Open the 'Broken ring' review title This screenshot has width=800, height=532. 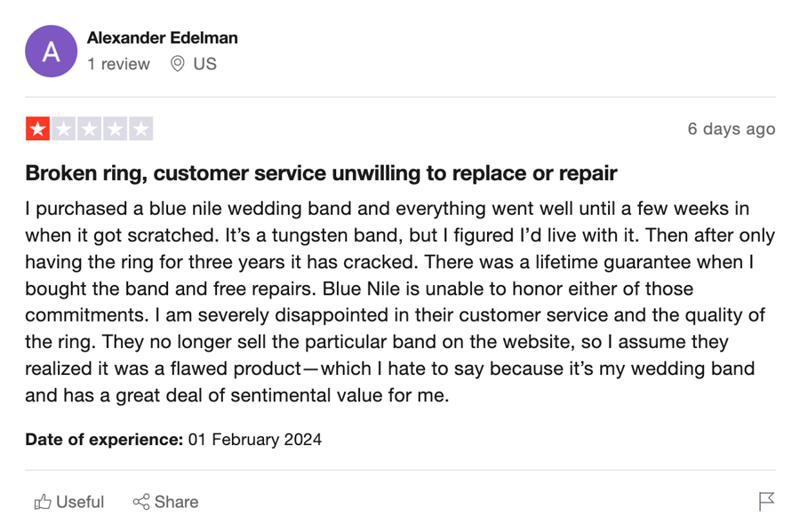coord(322,173)
